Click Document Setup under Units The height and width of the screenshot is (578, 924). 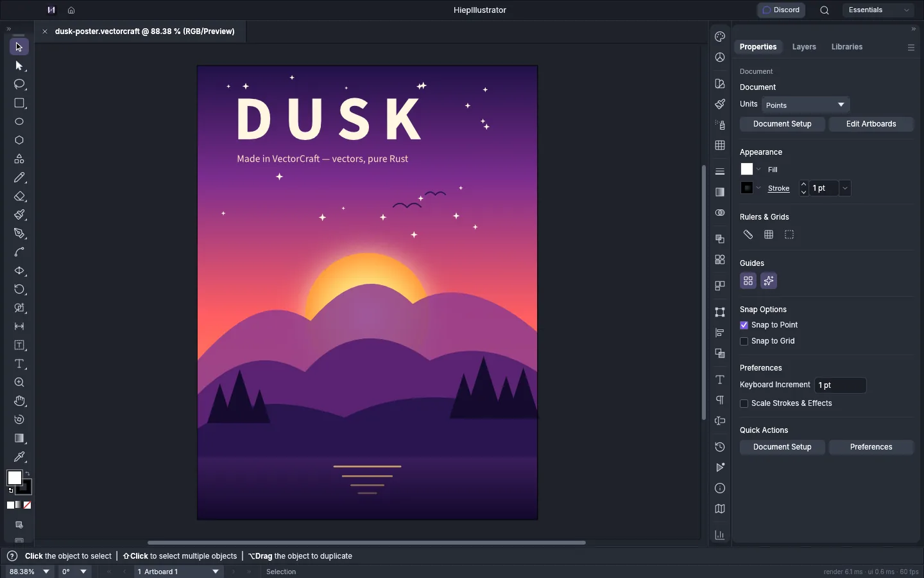point(783,124)
